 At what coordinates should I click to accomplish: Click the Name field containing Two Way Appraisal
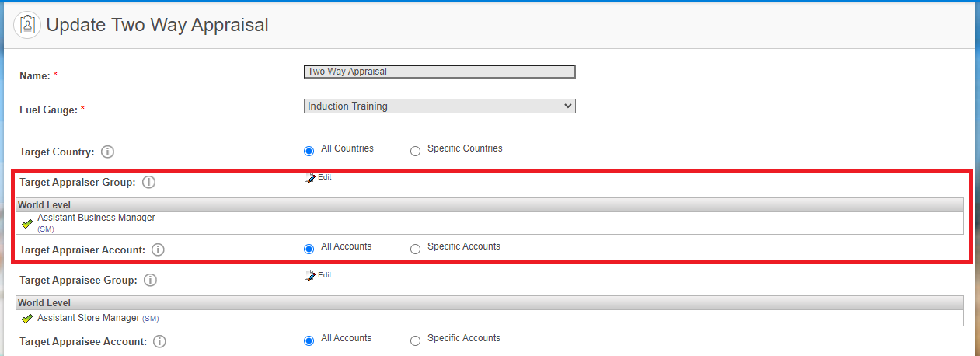tap(440, 72)
